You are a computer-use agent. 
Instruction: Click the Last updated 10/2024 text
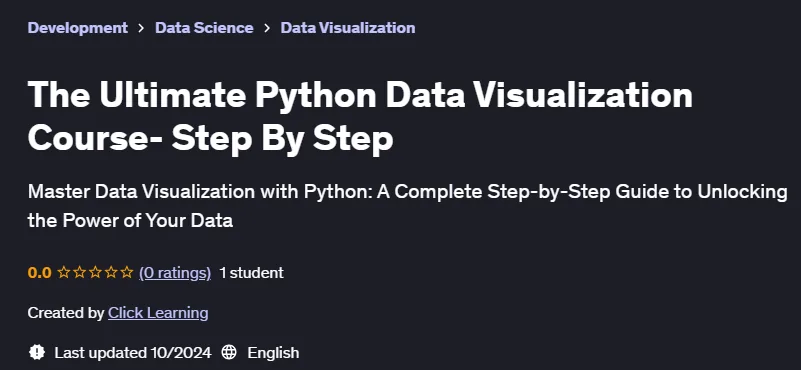pyautogui.click(x=133, y=353)
